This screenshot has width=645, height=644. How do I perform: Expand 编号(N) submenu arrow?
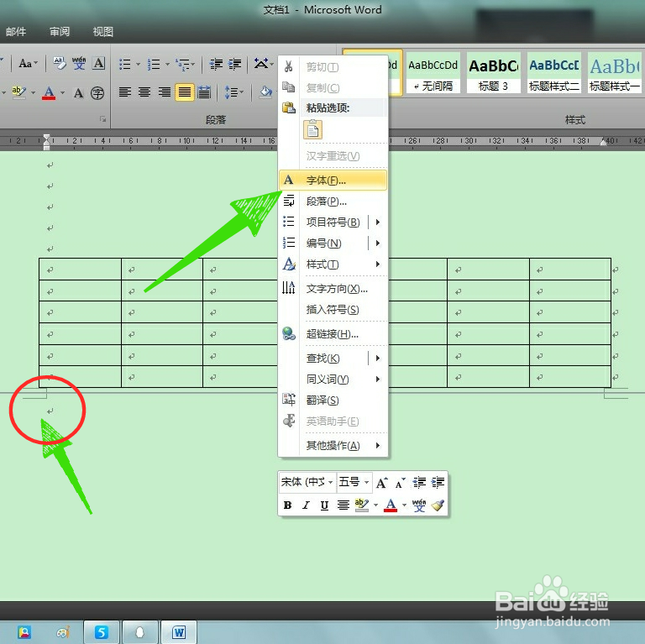tap(378, 243)
